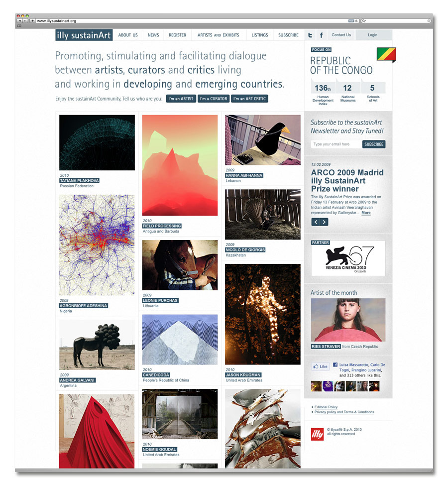
Task: Click the newsletter email input field
Action: pos(336,144)
